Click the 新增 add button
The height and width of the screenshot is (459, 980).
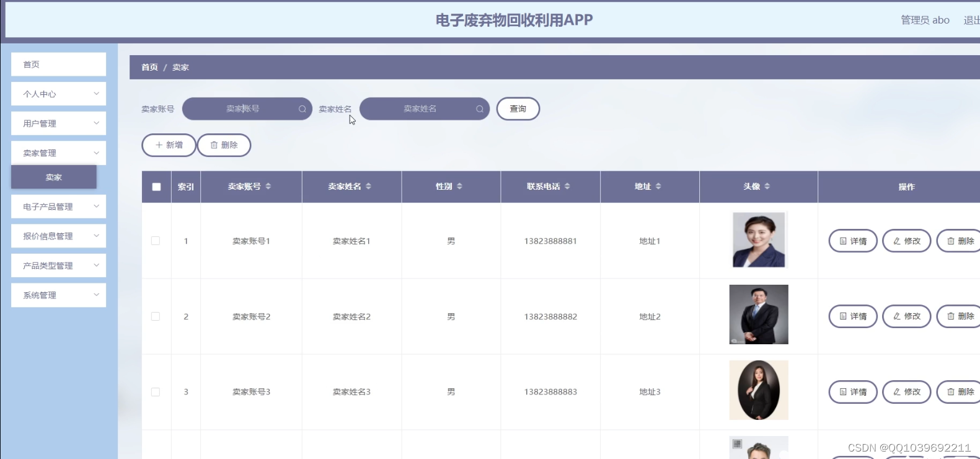tap(169, 145)
